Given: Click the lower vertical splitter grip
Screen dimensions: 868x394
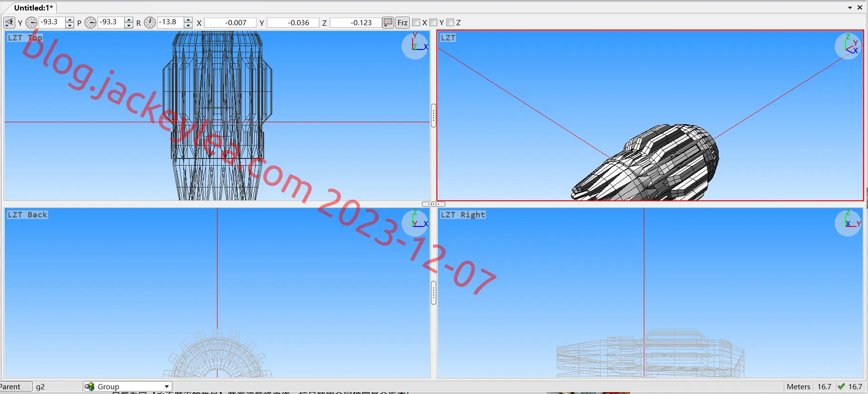Looking at the screenshot, I should click(x=434, y=292).
